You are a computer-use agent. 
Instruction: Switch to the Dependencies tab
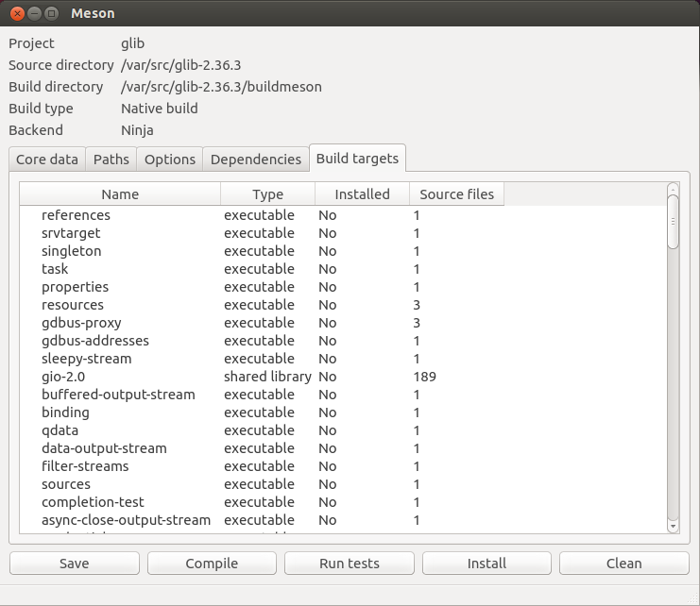coord(256,160)
